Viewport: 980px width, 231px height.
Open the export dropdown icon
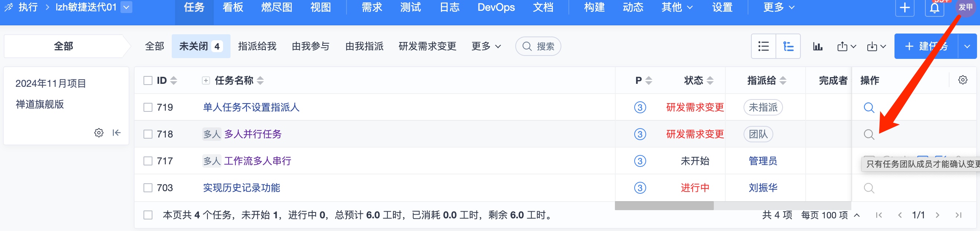(847, 47)
